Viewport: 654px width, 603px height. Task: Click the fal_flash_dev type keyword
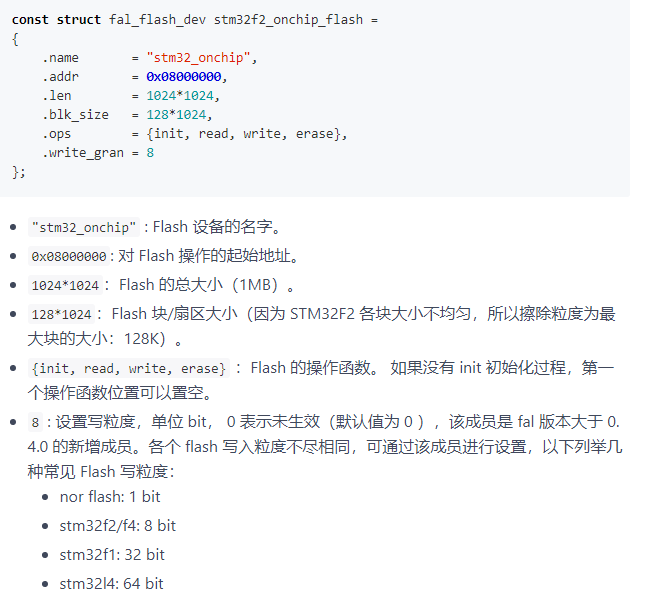157,20
